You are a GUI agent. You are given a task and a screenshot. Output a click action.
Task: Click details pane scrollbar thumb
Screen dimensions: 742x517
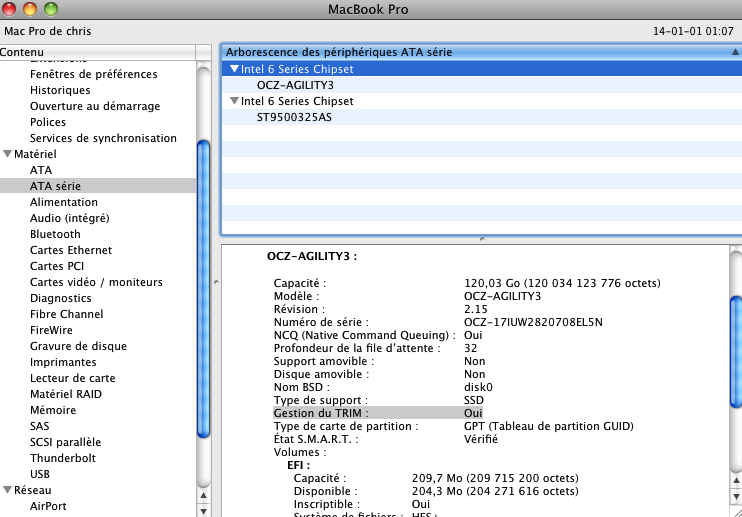click(736, 351)
